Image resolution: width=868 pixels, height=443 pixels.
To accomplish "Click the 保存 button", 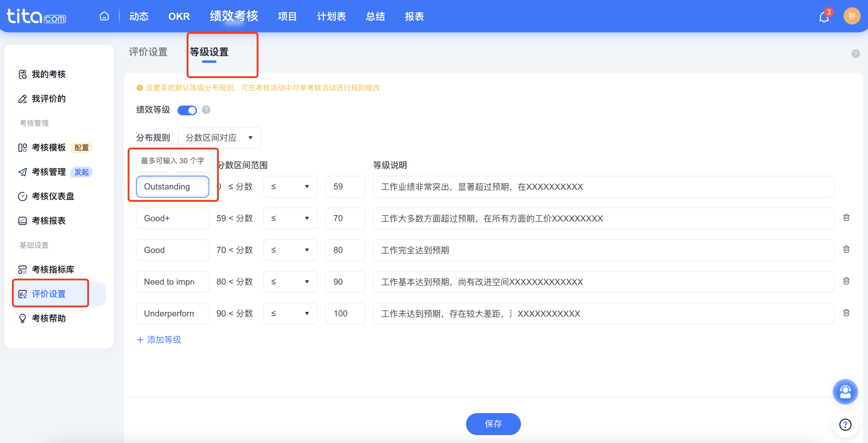I will tap(493, 424).
